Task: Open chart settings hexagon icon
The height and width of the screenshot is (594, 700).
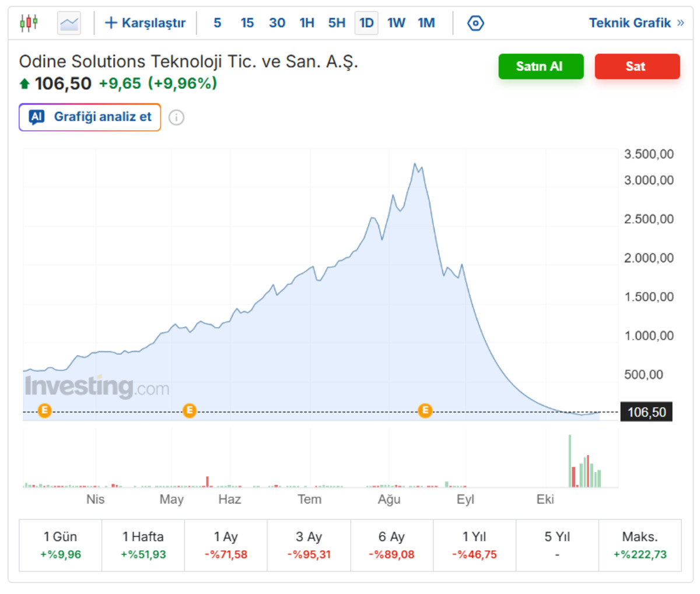Action: coord(475,23)
